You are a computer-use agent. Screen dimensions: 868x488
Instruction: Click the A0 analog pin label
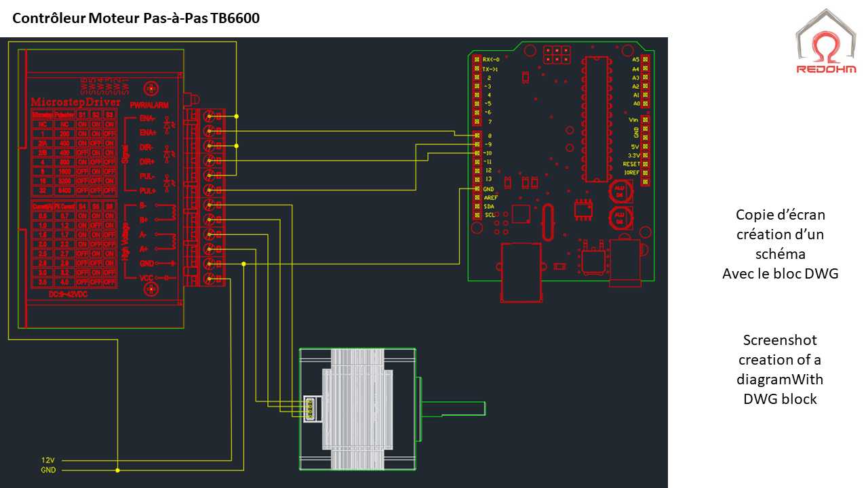click(636, 104)
